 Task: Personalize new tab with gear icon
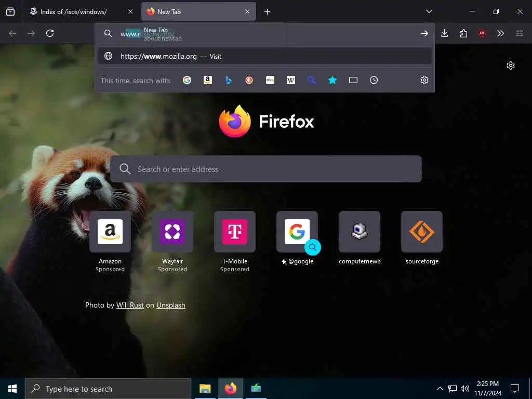(x=511, y=65)
